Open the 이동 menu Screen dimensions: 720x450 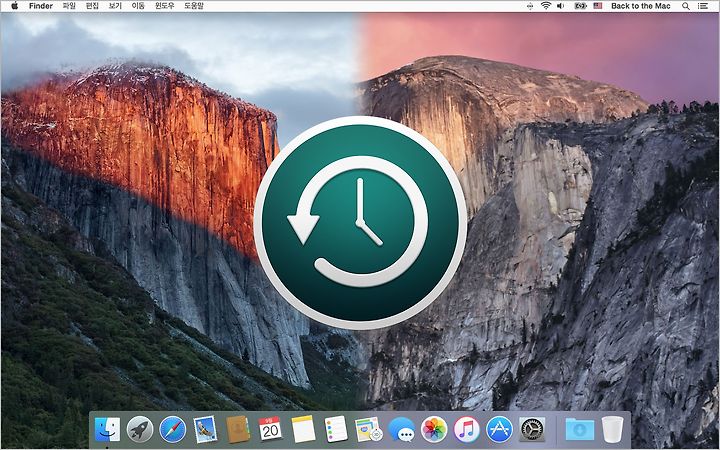pos(138,6)
